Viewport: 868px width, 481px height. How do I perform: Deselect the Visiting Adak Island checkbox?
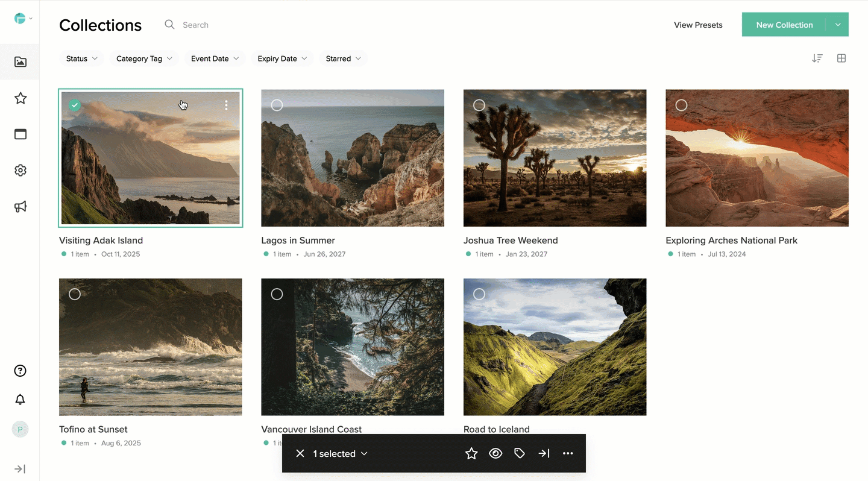point(75,105)
